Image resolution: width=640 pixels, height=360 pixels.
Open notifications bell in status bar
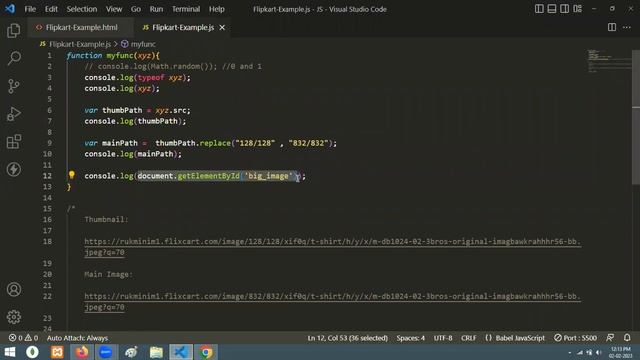pos(627,338)
